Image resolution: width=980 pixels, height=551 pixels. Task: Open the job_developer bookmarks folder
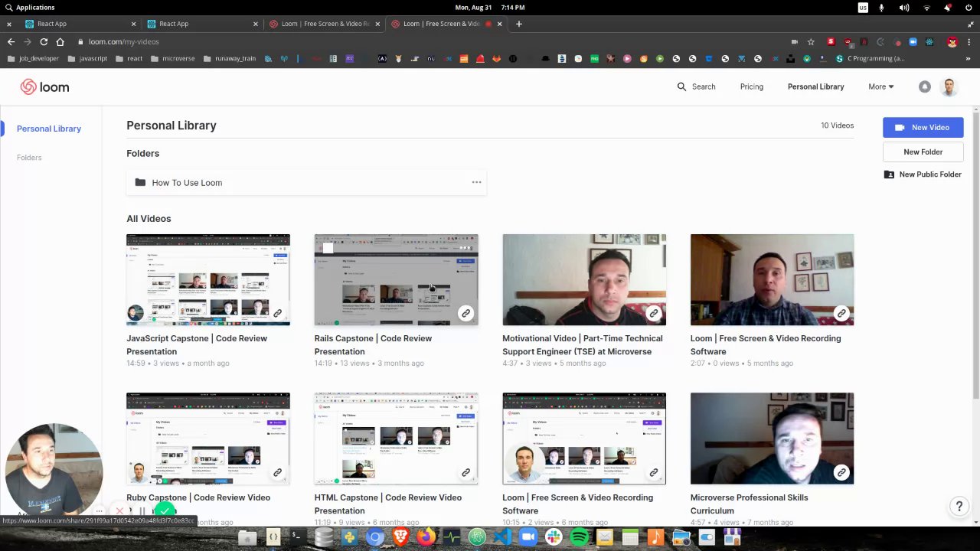pyautogui.click(x=33, y=59)
